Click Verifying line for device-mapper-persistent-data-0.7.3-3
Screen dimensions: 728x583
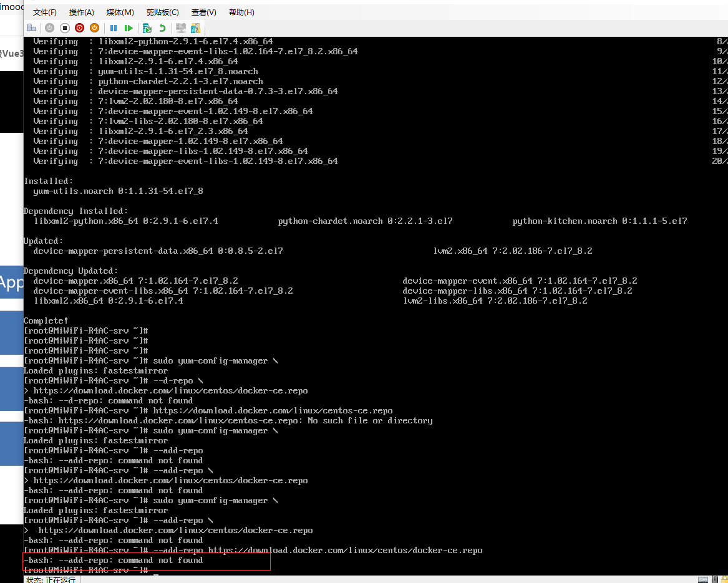(x=185, y=91)
